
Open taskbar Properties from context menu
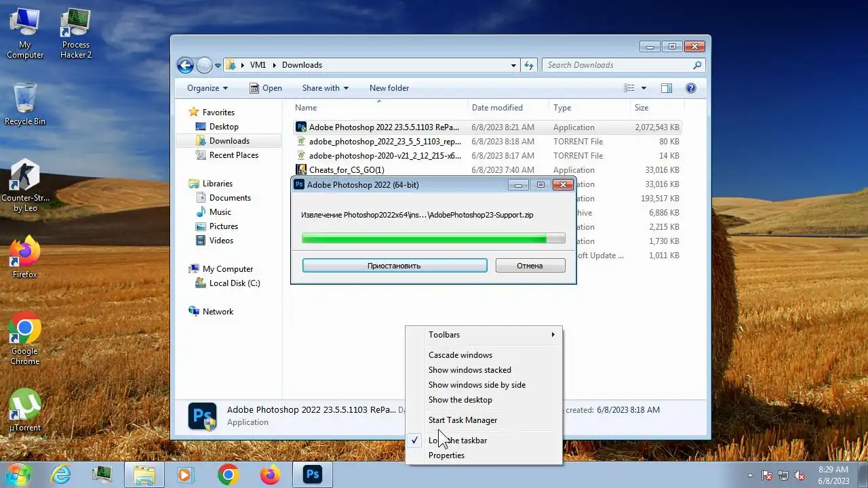coord(484,455)
